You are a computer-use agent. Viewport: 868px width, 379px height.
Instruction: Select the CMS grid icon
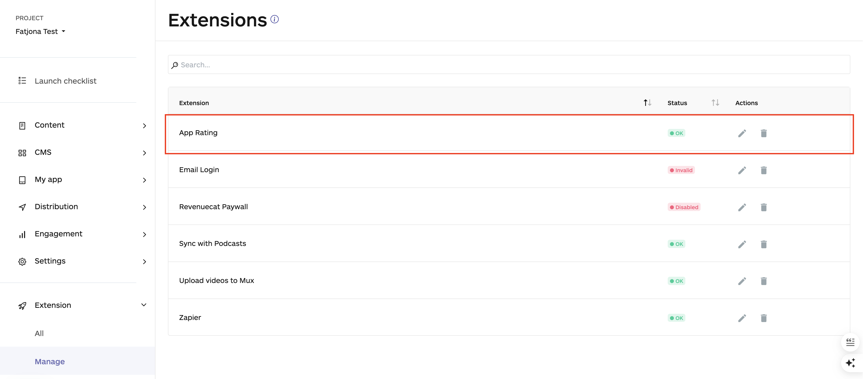point(22,152)
